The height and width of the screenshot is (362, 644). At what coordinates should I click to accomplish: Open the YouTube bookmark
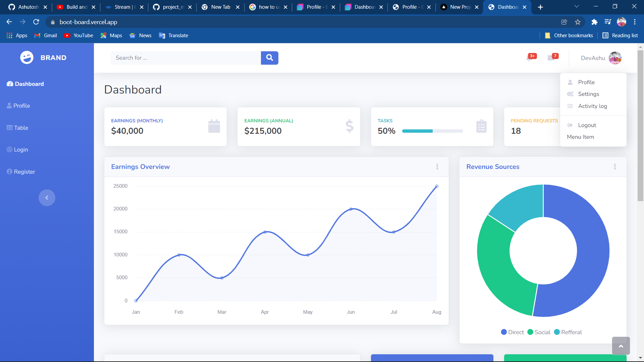(x=78, y=36)
